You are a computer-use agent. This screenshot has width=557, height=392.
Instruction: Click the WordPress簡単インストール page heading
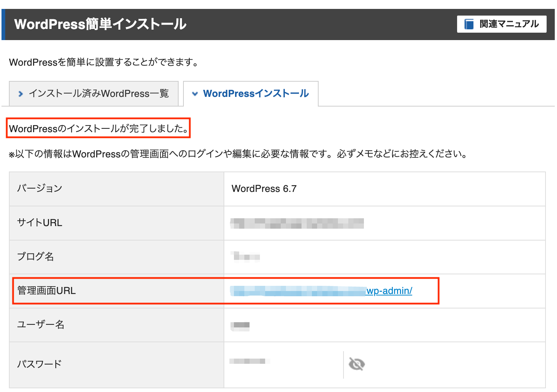coord(100,24)
